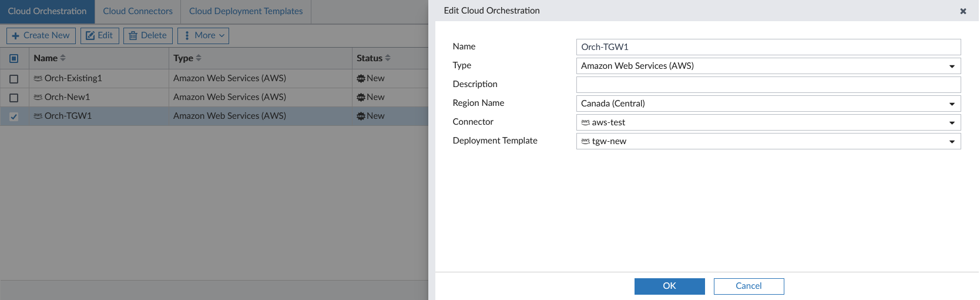The height and width of the screenshot is (300, 980).
Task: Expand the Region Name dropdown
Action: (x=768, y=104)
